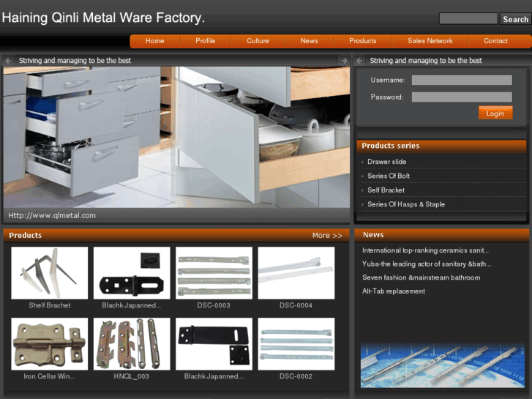
Task: Open the DSC-0003 drawer slide thumbnail
Action: click(x=214, y=273)
